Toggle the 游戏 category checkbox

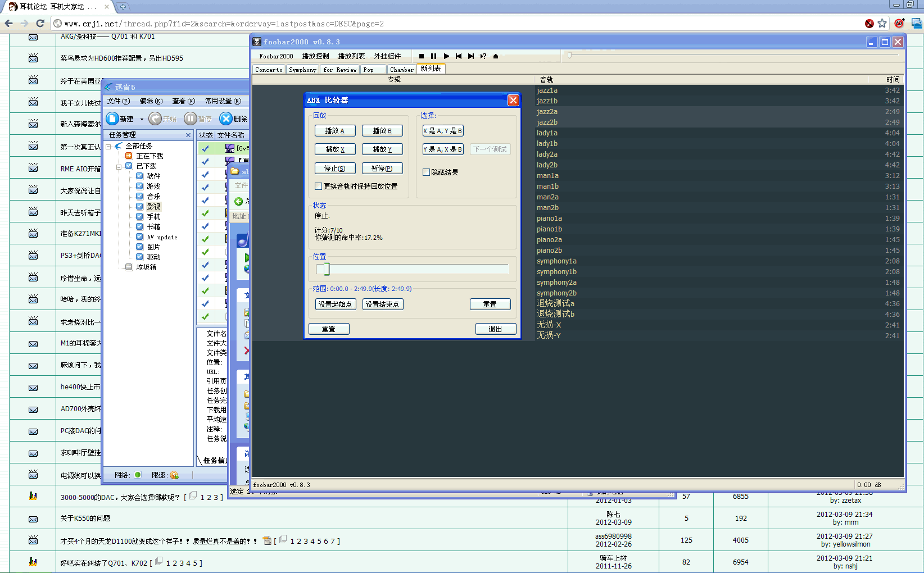[x=139, y=186]
